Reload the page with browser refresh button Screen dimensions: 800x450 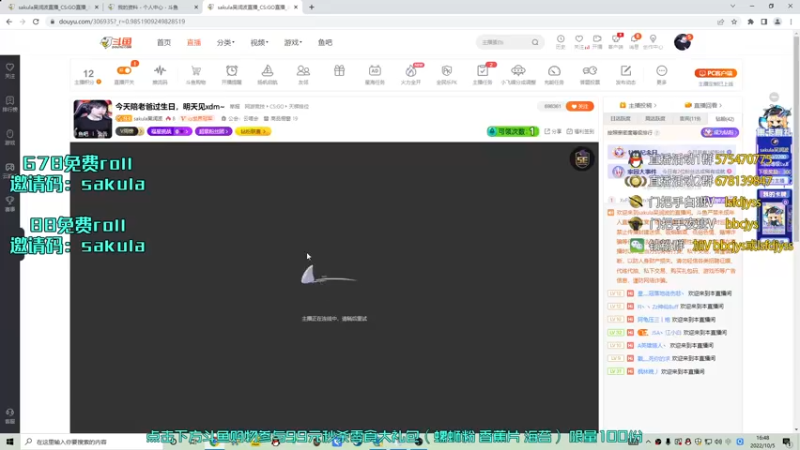click(36, 21)
